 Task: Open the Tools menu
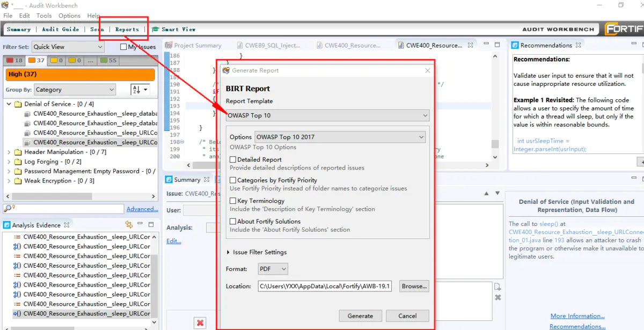(x=44, y=16)
